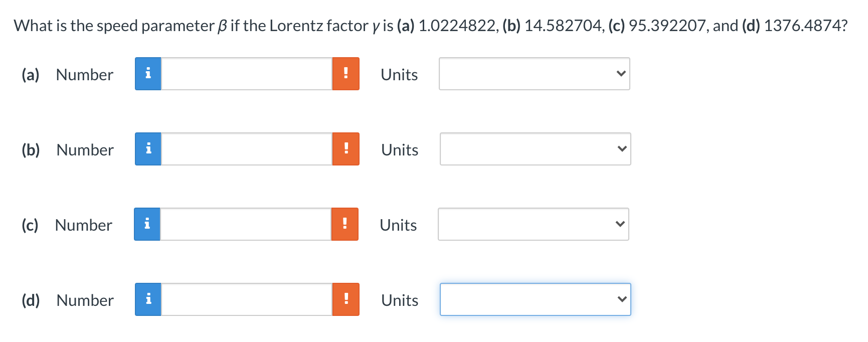Click the orange warning icon for part (d)
The image size is (868, 342).
(346, 299)
